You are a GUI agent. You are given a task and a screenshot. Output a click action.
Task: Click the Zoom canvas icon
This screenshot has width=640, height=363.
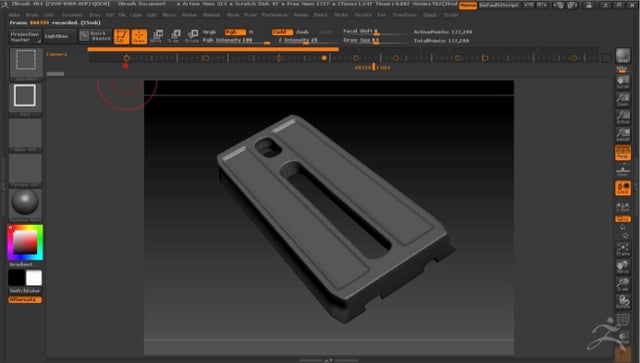pyautogui.click(x=623, y=100)
